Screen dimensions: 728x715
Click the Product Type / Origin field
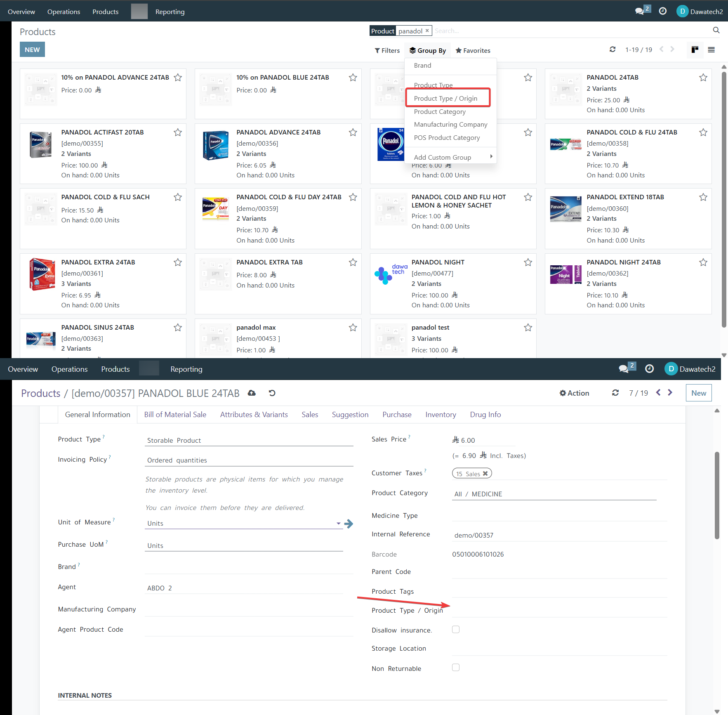tap(559, 611)
